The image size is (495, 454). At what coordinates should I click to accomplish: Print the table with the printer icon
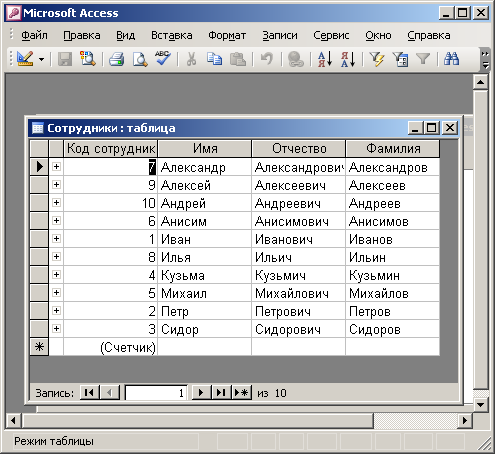tap(117, 59)
